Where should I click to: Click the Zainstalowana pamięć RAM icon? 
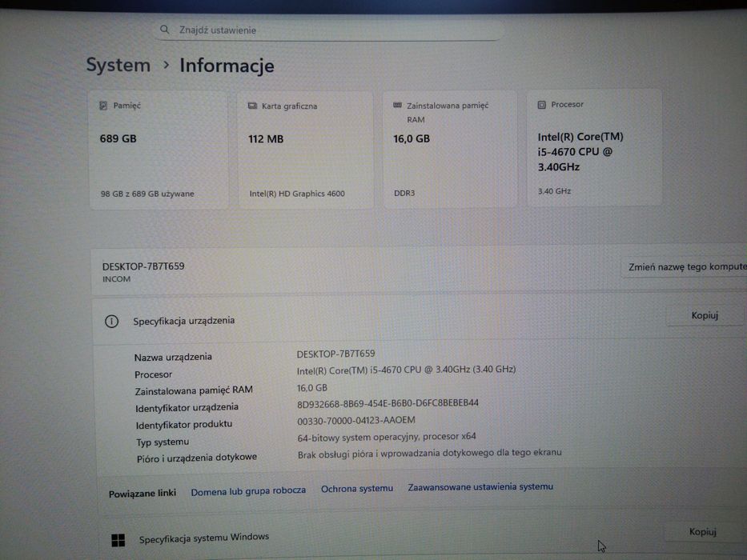(397, 106)
